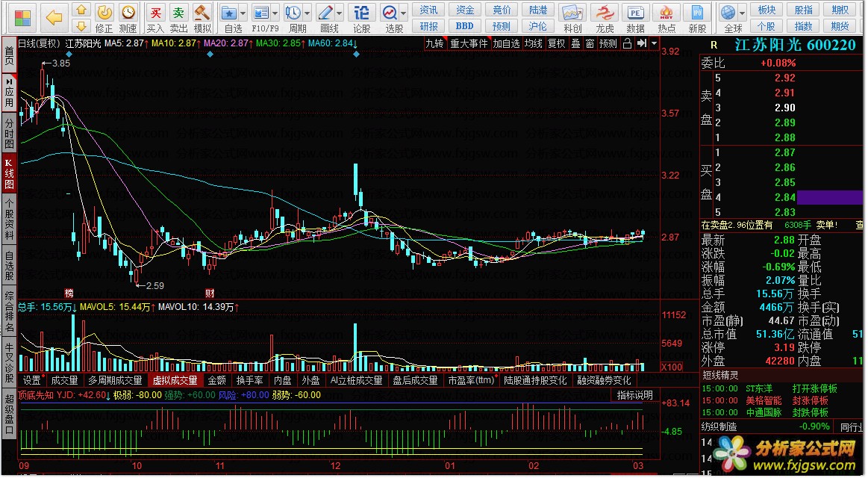The image size is (868, 478).
Task: Click the 买入 buy icon
Action: click(155, 12)
